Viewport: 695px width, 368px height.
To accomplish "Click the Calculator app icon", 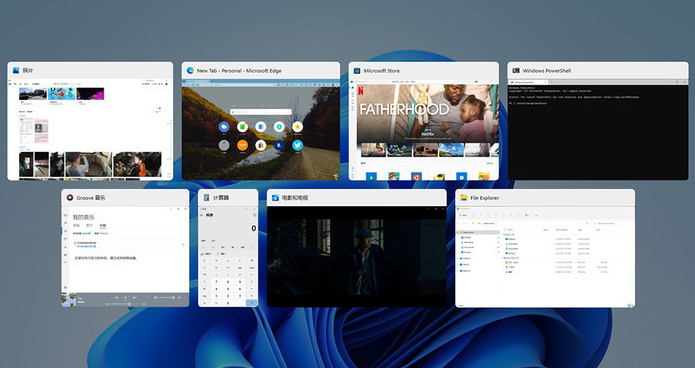I will (207, 198).
